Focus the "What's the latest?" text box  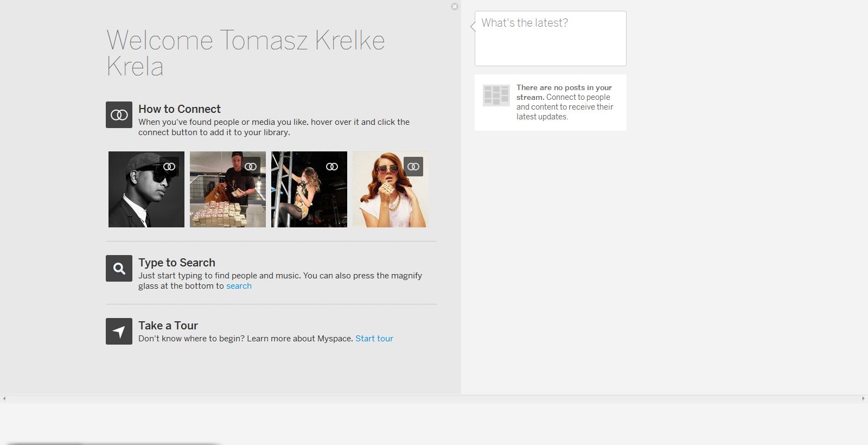pos(550,39)
